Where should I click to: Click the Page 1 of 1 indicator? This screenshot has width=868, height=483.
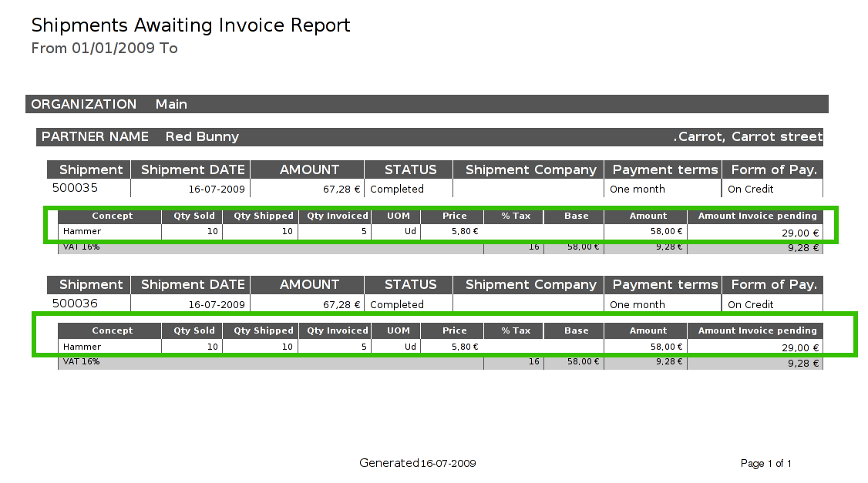point(765,464)
